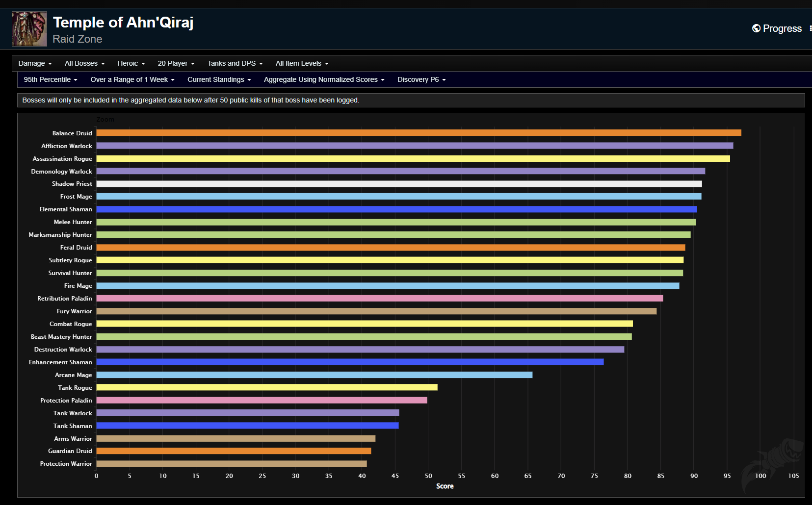812x505 pixels.
Task: Click the Elemental Shaman blue bar
Action: tap(396, 209)
